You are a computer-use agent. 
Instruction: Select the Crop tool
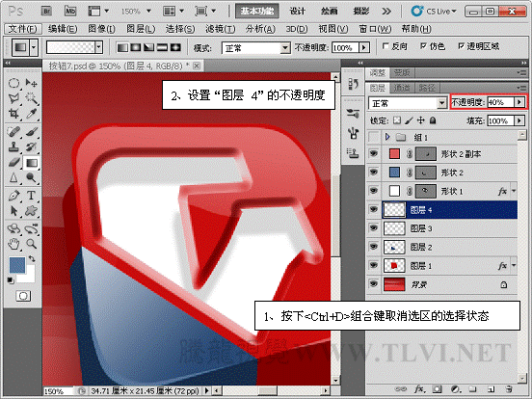coord(13,114)
